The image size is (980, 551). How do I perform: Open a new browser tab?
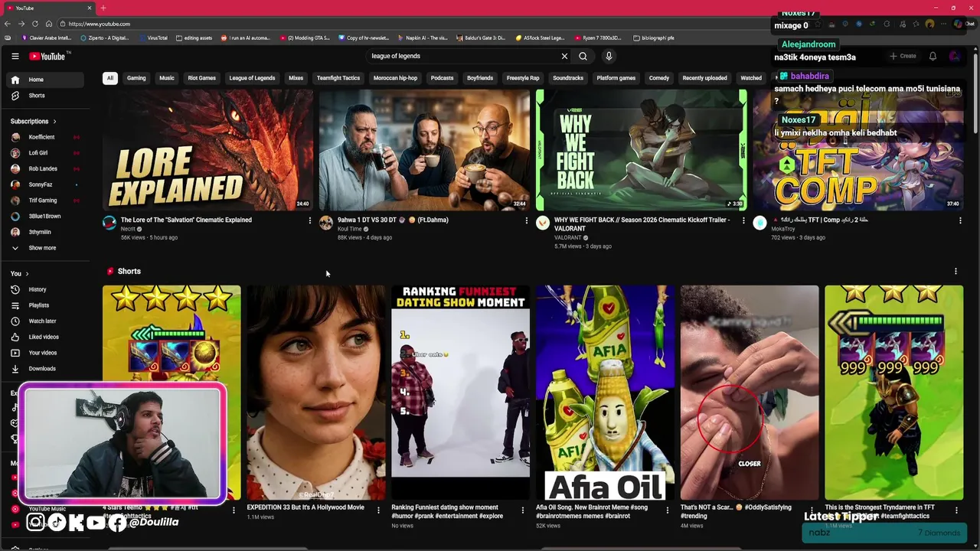pos(103,8)
